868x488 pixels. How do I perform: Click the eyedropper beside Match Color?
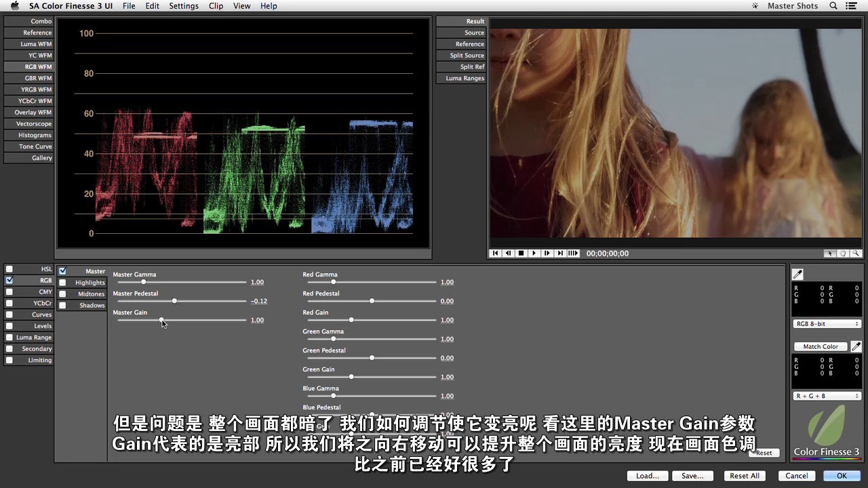pyautogui.click(x=856, y=346)
